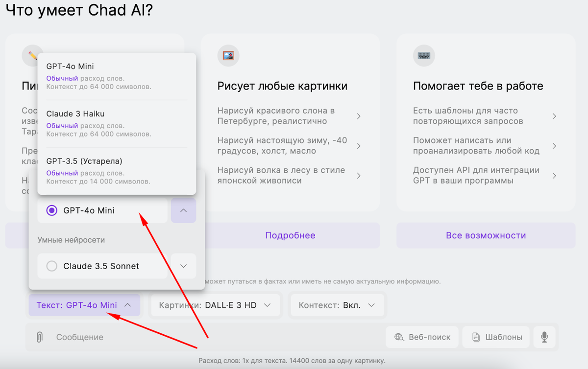This screenshot has width=588, height=369.
Task: Choose Claude 3 Haiku from the model list
Action: tap(117, 123)
